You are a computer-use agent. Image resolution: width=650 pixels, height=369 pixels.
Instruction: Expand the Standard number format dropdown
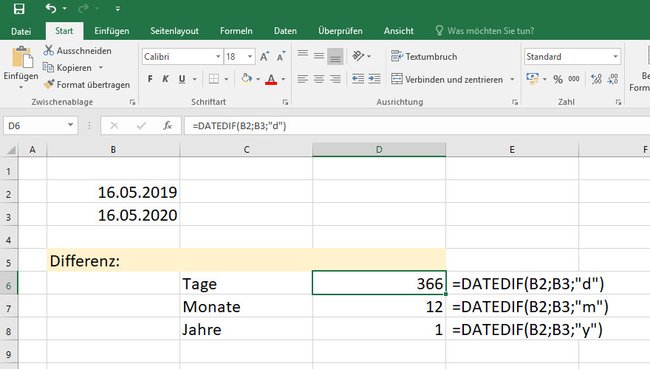coord(616,56)
